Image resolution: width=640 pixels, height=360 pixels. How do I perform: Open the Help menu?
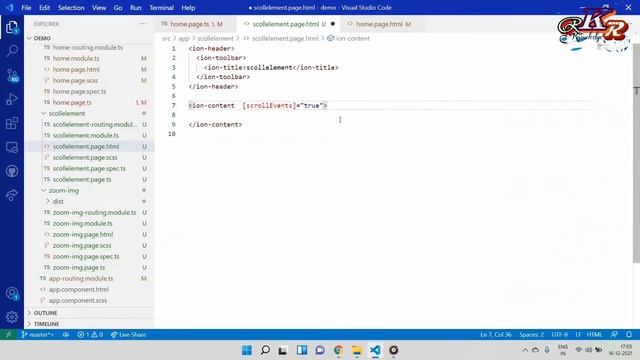pyautogui.click(x=188, y=7)
